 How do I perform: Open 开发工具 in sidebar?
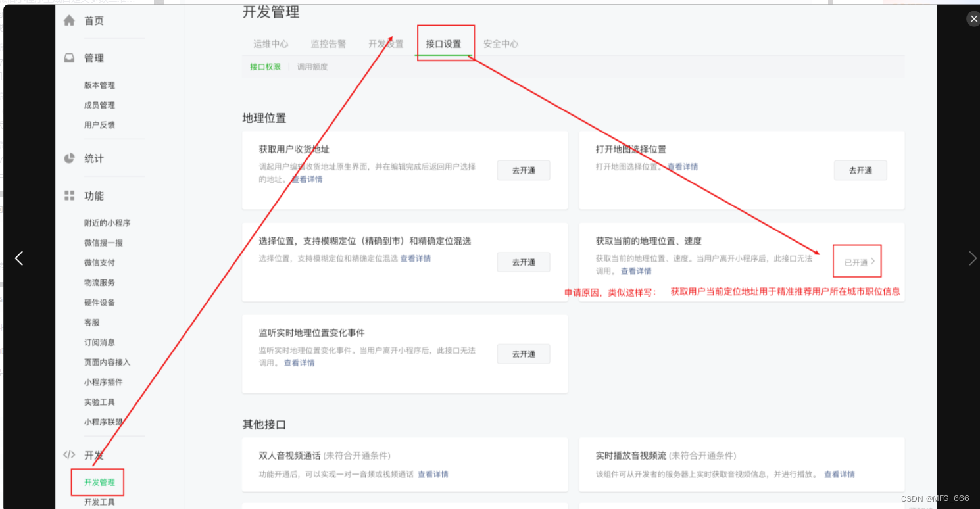[x=99, y=502]
